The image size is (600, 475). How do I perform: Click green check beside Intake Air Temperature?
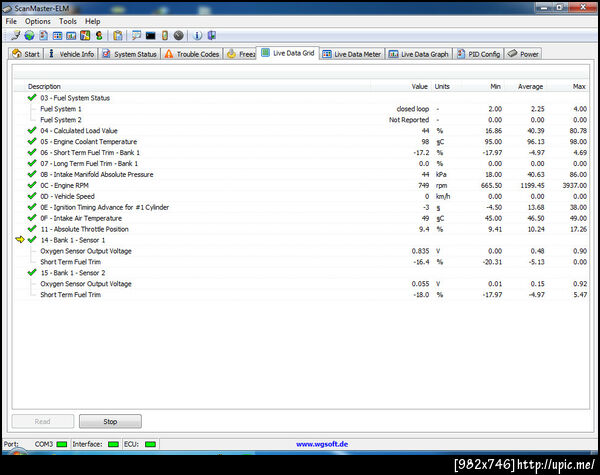tap(32, 218)
